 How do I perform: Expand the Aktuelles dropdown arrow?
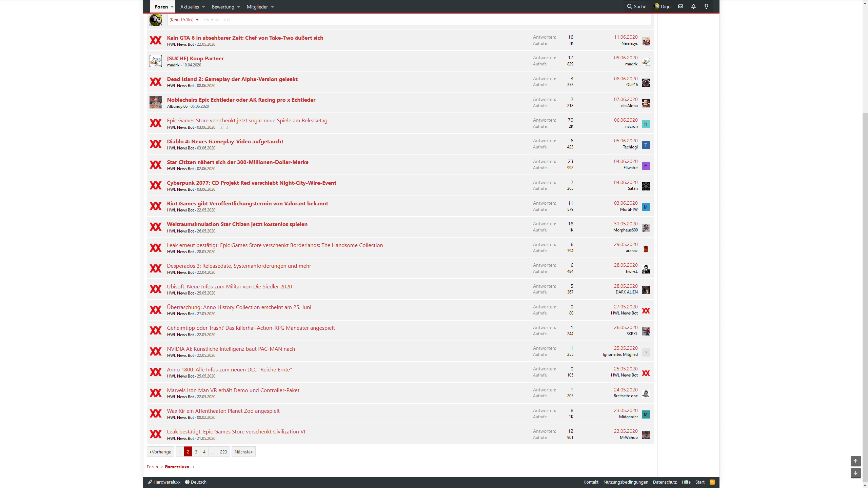tap(203, 7)
